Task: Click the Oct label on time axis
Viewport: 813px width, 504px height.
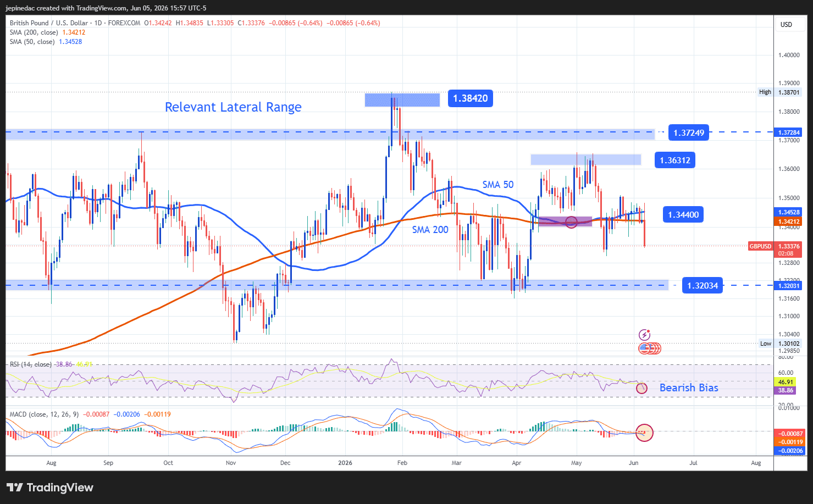Action: pos(168,463)
